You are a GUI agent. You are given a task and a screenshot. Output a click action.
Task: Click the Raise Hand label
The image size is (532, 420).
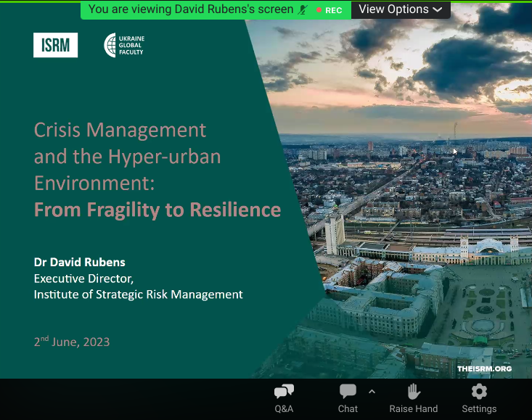[413, 408]
